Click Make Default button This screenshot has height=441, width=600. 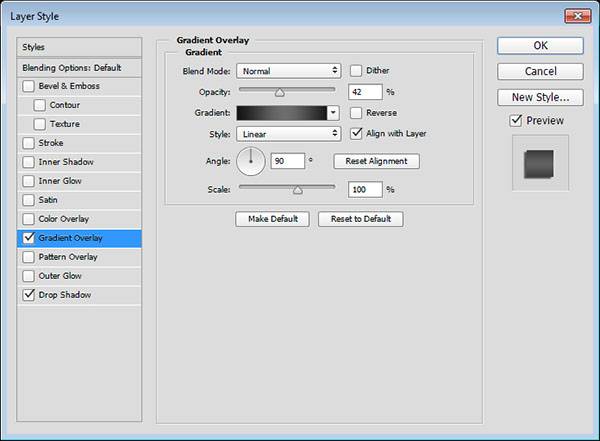pyautogui.click(x=272, y=219)
